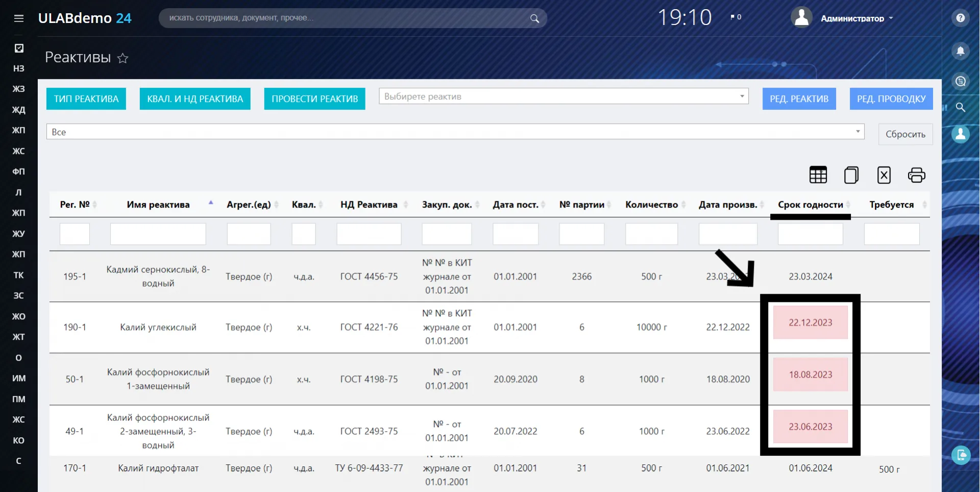Image resolution: width=980 pixels, height=492 pixels.
Task: Open НЗ sidebar menu item
Action: coord(19,68)
